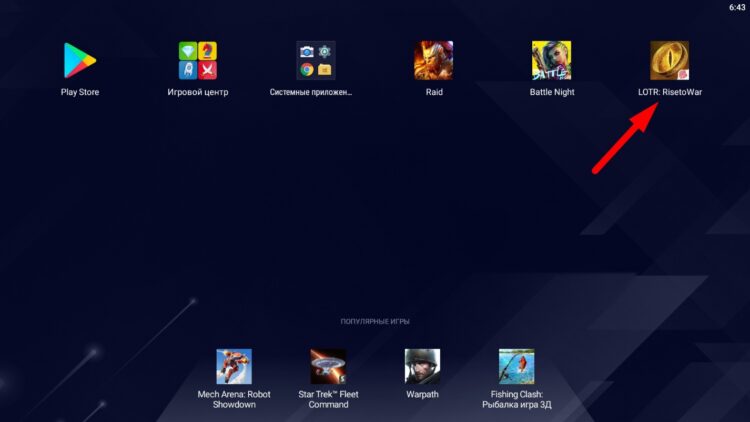Click the "Warpath" text label
This screenshot has width=750, height=422.
click(422, 394)
